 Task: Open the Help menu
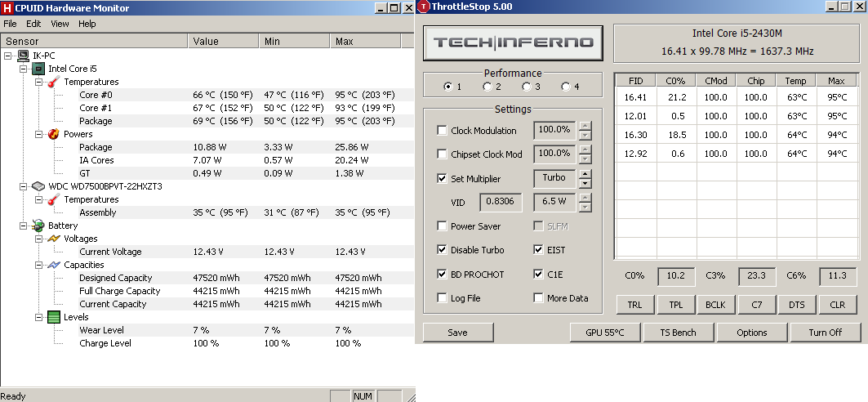pos(87,24)
